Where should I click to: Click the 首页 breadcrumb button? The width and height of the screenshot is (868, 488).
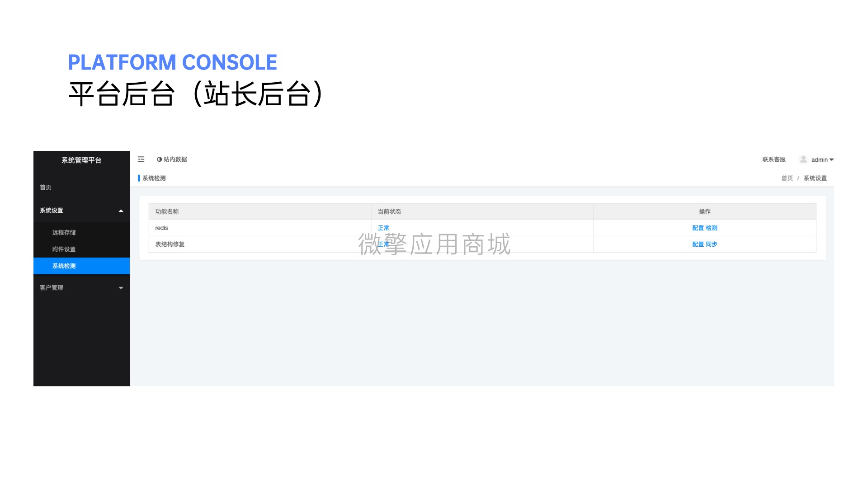point(787,178)
